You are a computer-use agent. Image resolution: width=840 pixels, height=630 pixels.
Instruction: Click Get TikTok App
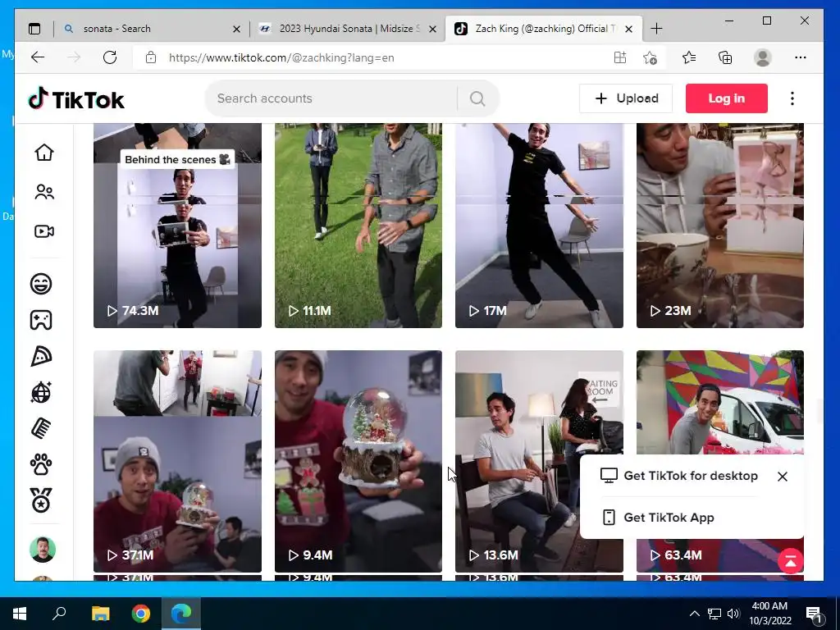(x=659, y=518)
